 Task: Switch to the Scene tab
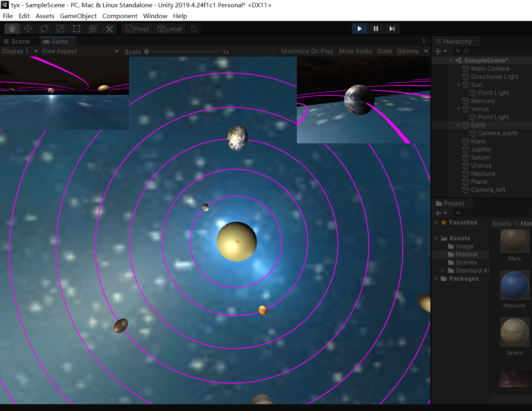tap(17, 41)
